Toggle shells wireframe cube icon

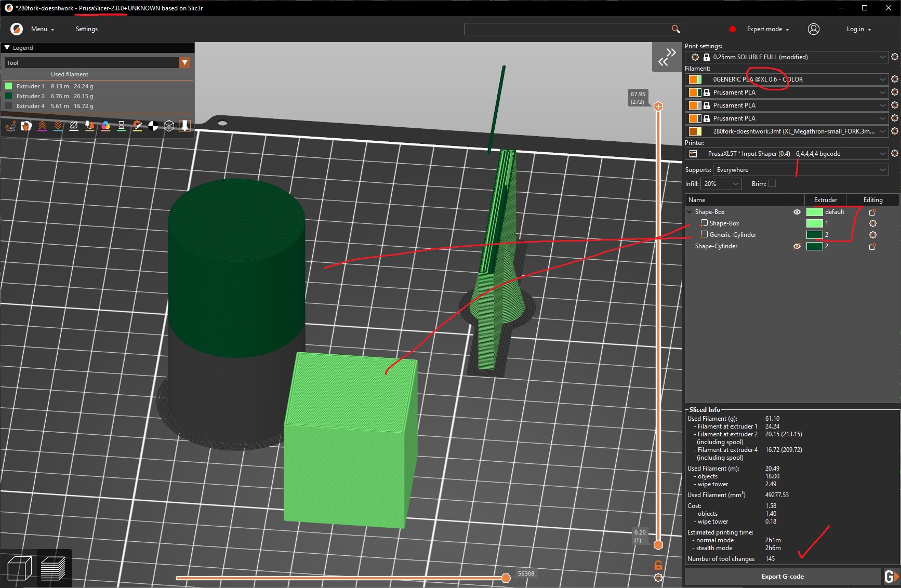169,126
